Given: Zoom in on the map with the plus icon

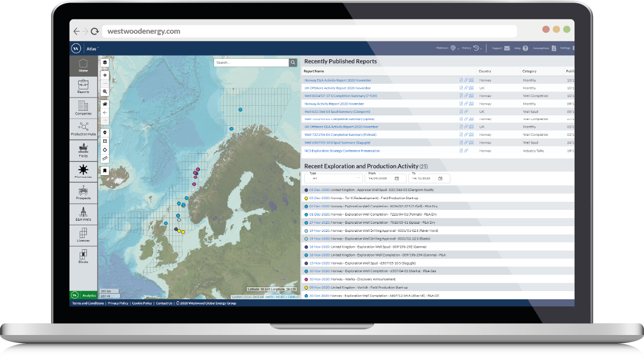Looking at the screenshot, I should tap(105, 75).
